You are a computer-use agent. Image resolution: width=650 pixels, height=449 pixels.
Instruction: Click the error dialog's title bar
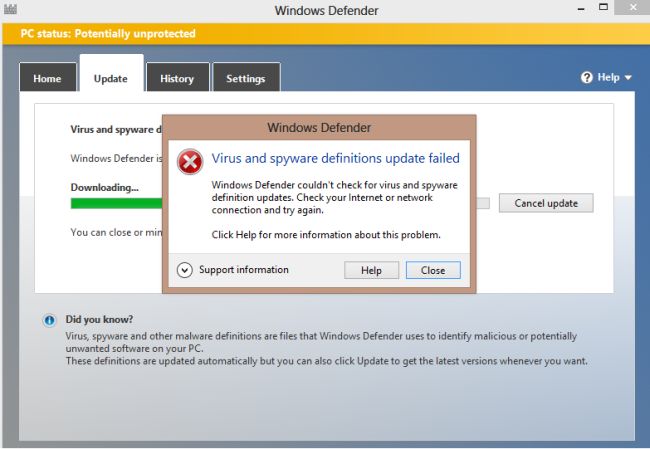319,128
